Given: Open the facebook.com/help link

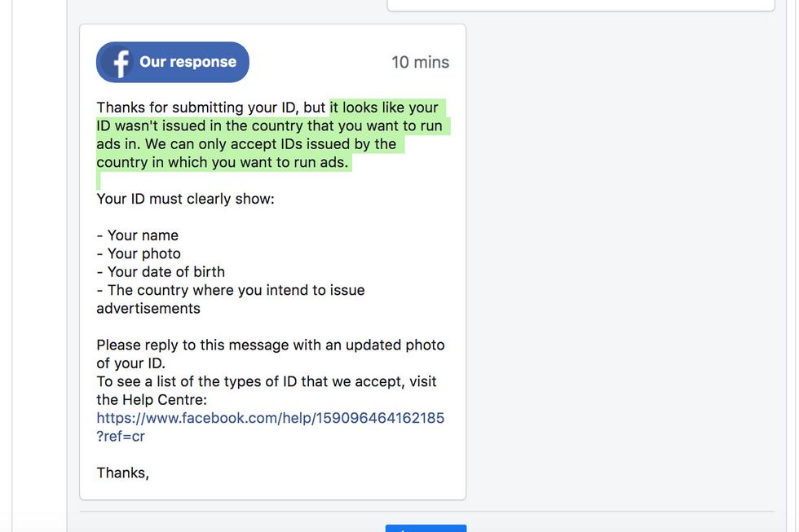Looking at the screenshot, I should (270, 418).
